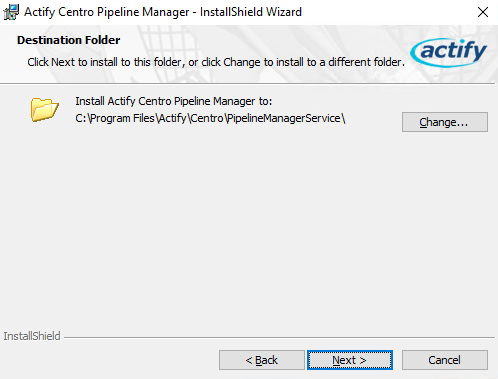Click the 'Click Next to install' instruction text
This screenshot has width=498, height=379.
pyautogui.click(x=216, y=62)
